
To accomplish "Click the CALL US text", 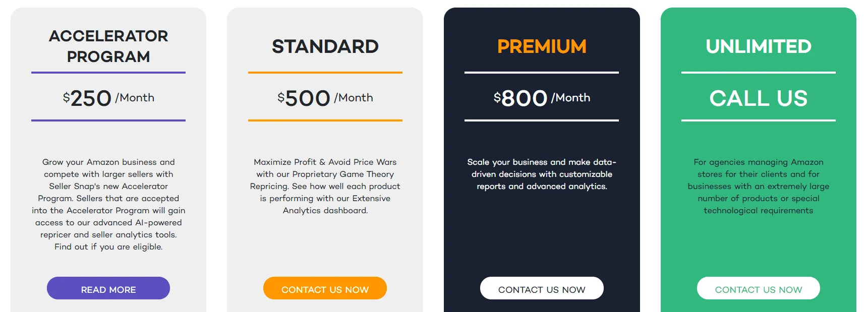I will [759, 98].
